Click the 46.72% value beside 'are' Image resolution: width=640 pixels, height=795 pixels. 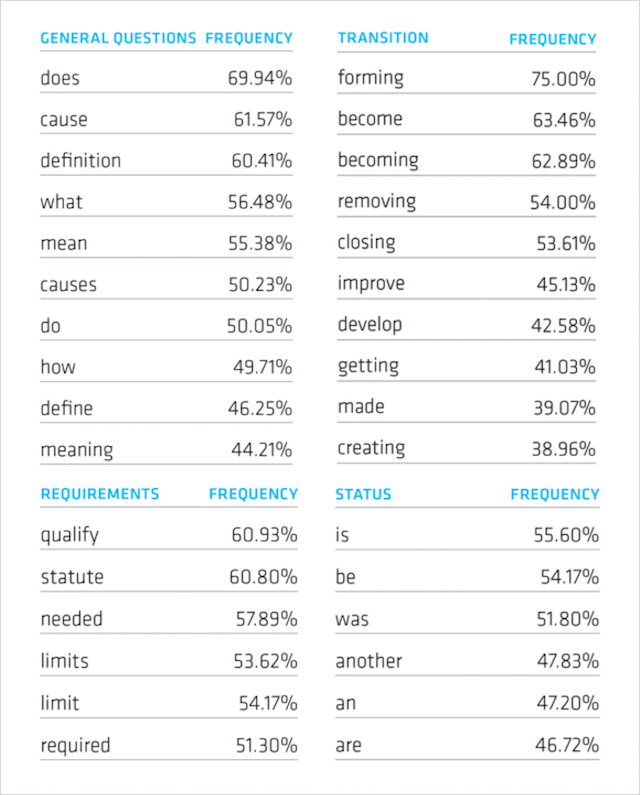(566, 745)
